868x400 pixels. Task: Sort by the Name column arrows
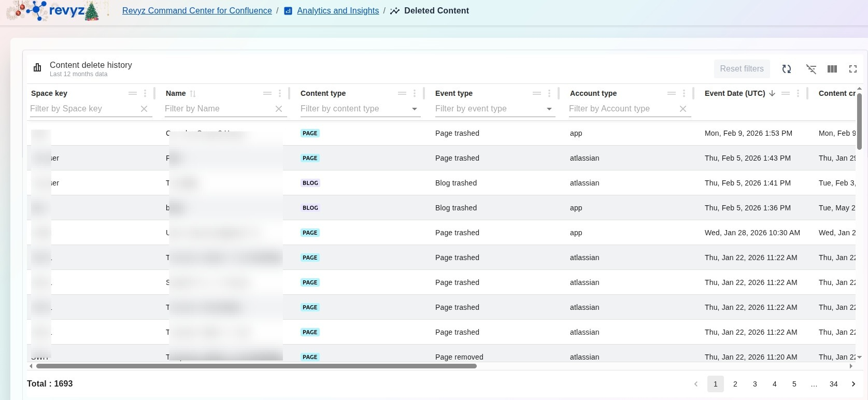click(193, 94)
